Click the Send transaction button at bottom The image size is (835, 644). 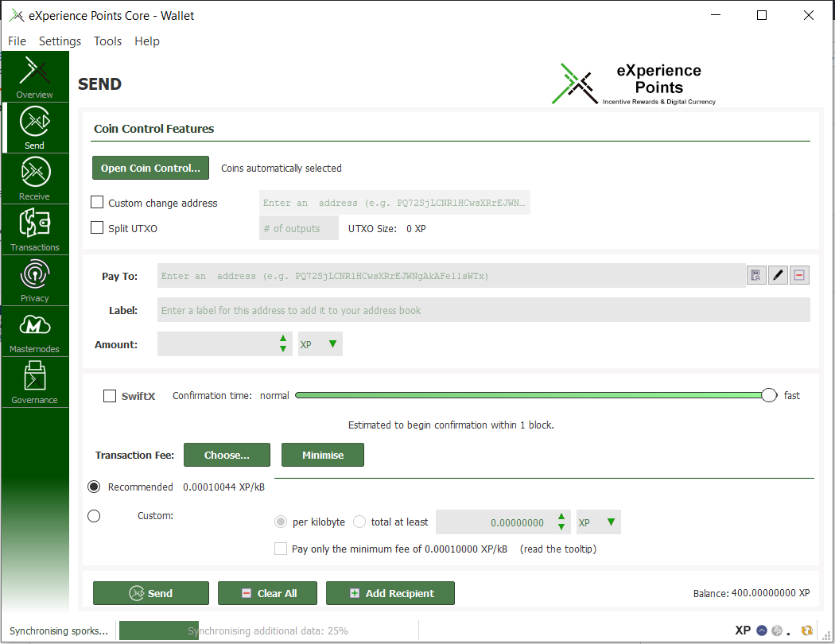151,593
